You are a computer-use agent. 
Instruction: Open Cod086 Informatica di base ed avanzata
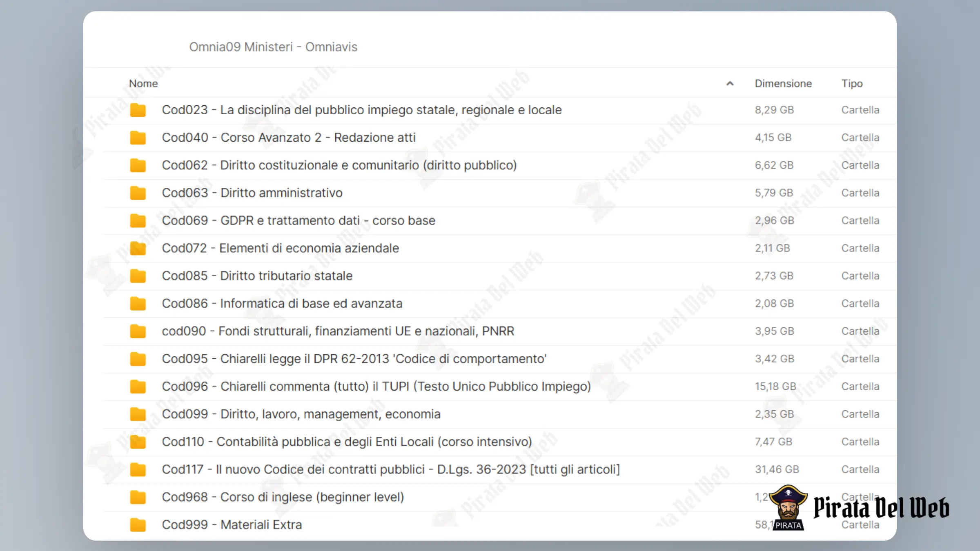[282, 304]
